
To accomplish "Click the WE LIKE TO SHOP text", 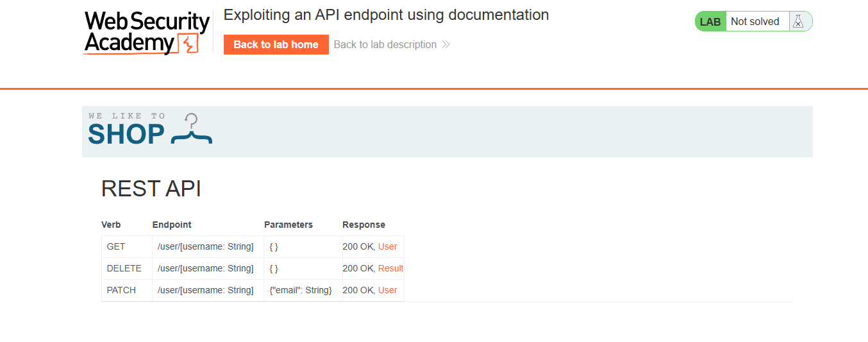I will 126,130.
